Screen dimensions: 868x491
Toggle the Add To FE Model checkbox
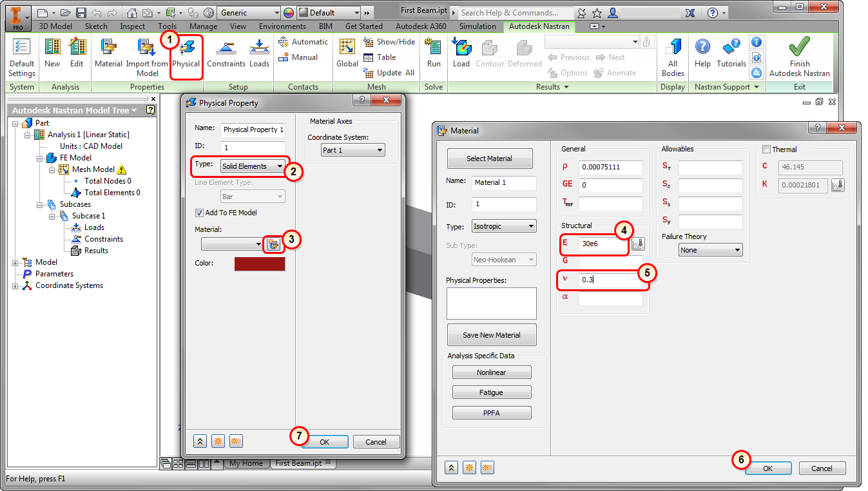[x=199, y=213]
